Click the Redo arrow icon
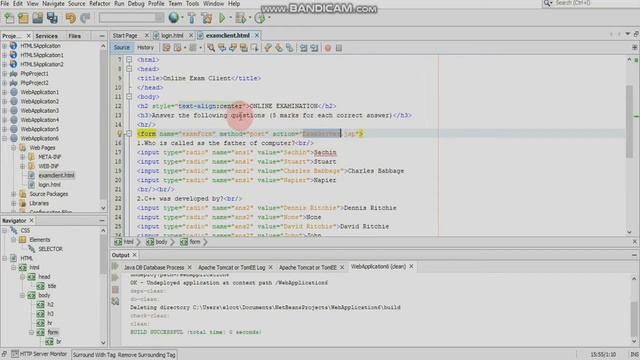The width and height of the screenshot is (640, 360). pos(85,18)
